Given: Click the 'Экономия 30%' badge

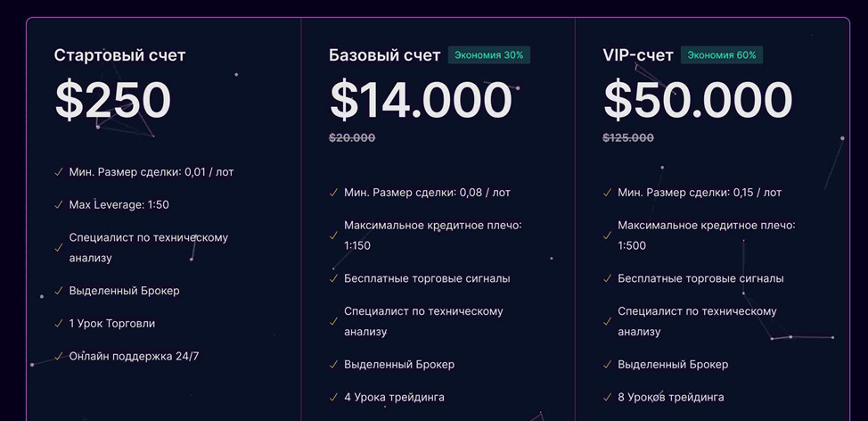Looking at the screenshot, I should [x=488, y=55].
